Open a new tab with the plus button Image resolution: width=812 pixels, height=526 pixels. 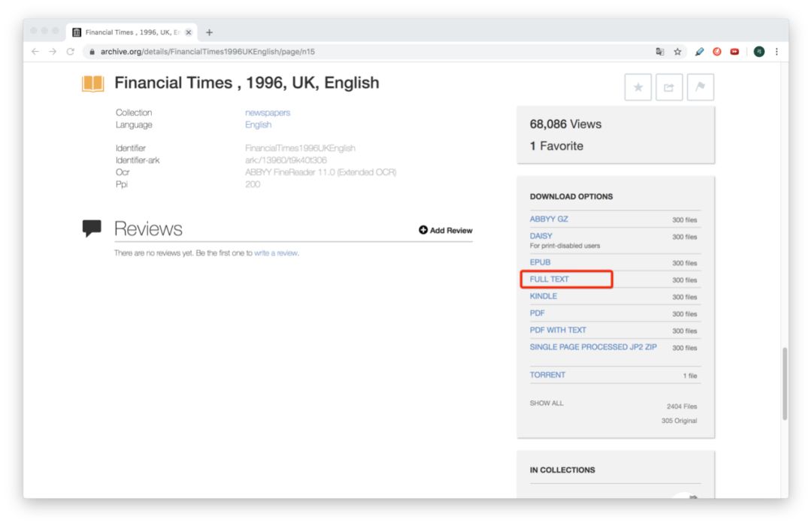[x=209, y=32]
